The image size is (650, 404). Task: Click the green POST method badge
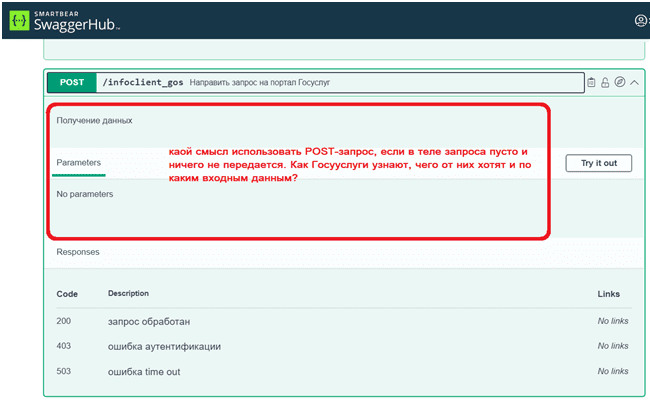coord(72,82)
